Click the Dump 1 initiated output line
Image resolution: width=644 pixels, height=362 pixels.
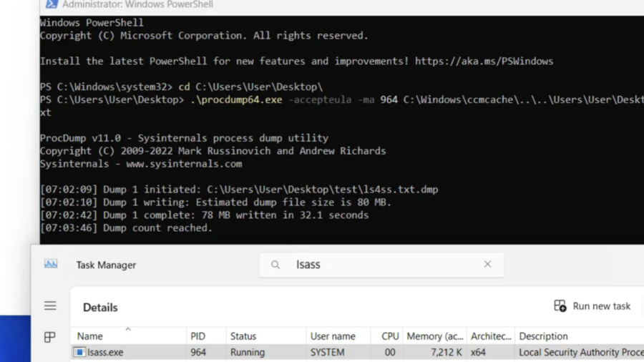(x=239, y=190)
